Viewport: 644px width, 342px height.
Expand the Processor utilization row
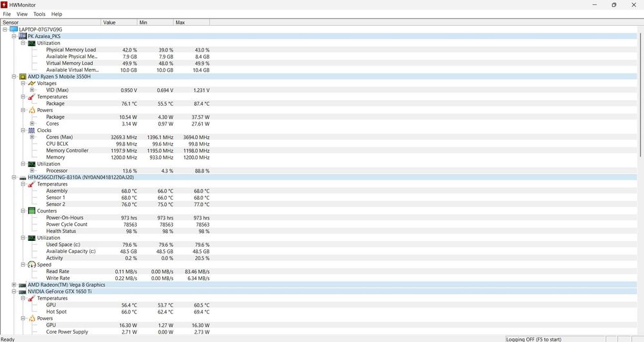[32, 171]
